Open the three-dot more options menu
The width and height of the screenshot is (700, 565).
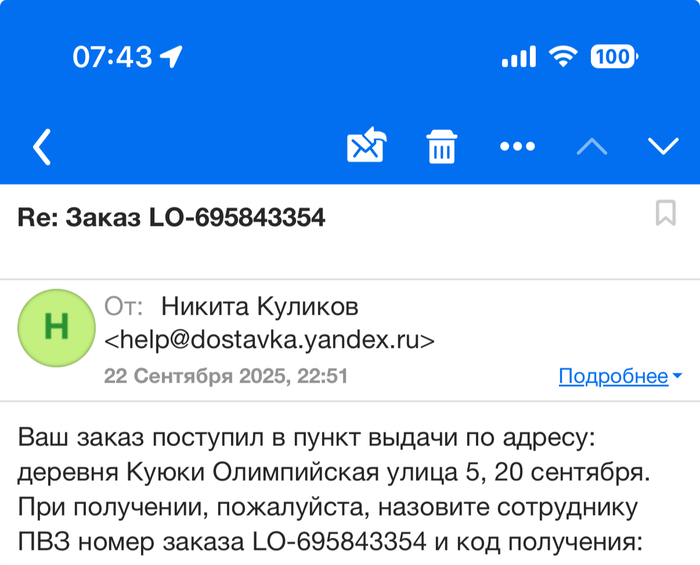(517, 147)
